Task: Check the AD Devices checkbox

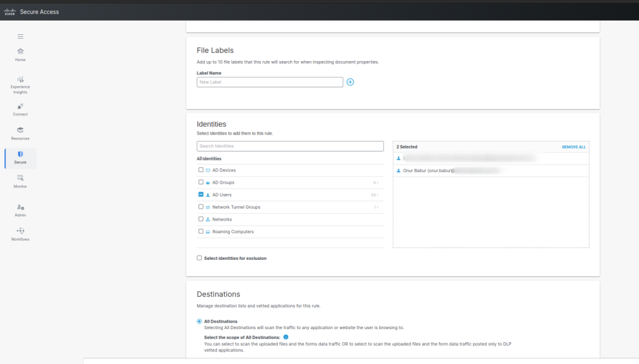Action: click(x=200, y=170)
